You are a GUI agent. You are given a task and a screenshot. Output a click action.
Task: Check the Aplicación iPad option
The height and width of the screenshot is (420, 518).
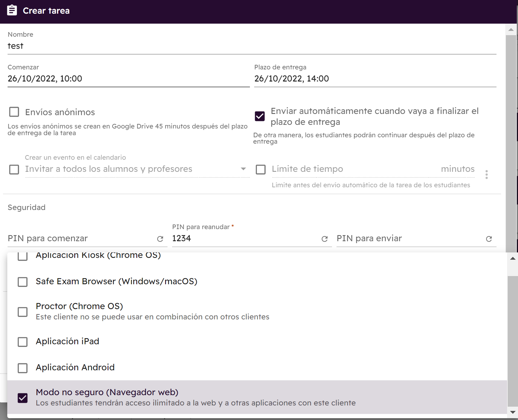click(x=23, y=342)
